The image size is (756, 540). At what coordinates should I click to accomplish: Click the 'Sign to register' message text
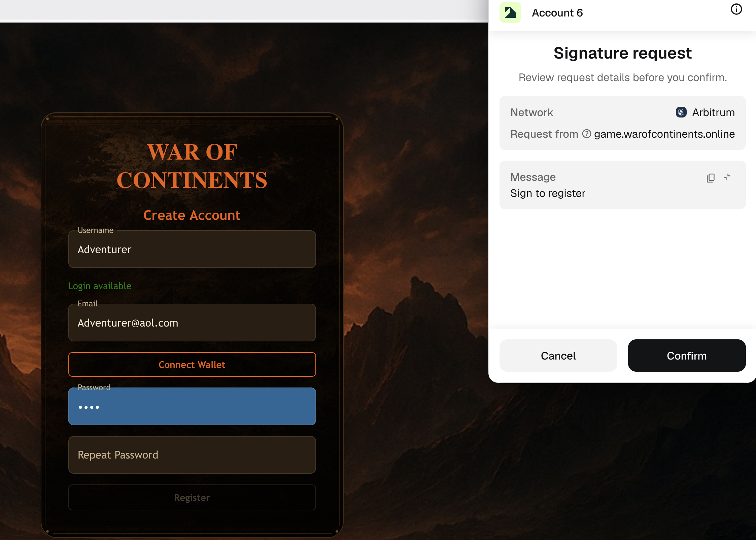[548, 193]
